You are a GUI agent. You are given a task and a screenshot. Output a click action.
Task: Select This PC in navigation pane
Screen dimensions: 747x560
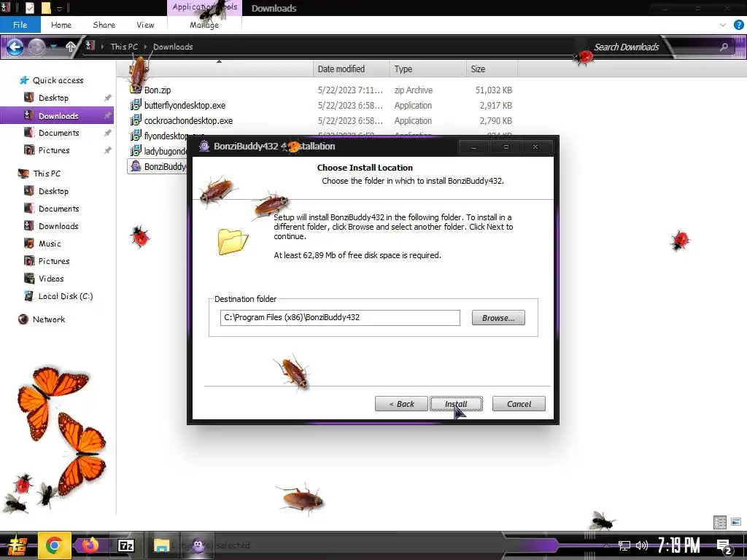point(47,174)
